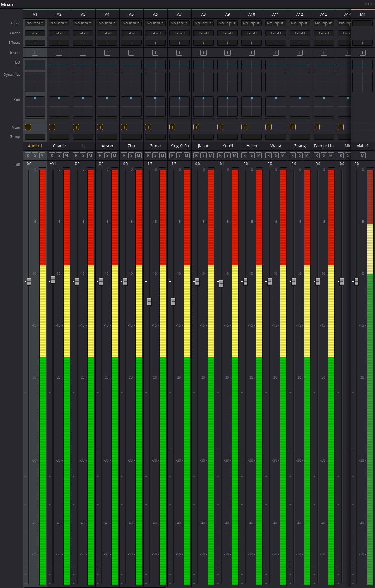Click the Zuma track volume fader handle
This screenshot has height=588, width=375.
pyautogui.click(x=149, y=302)
